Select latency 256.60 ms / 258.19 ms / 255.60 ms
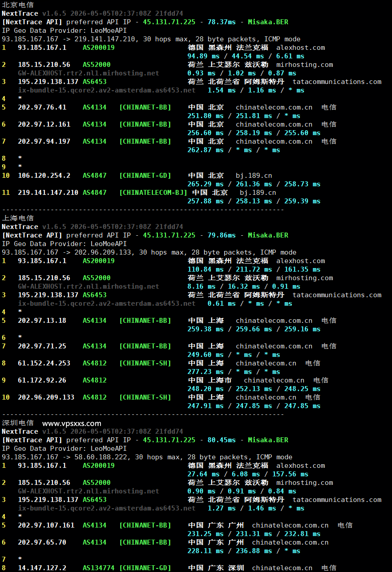The height and width of the screenshot is (572, 392). click(254, 133)
